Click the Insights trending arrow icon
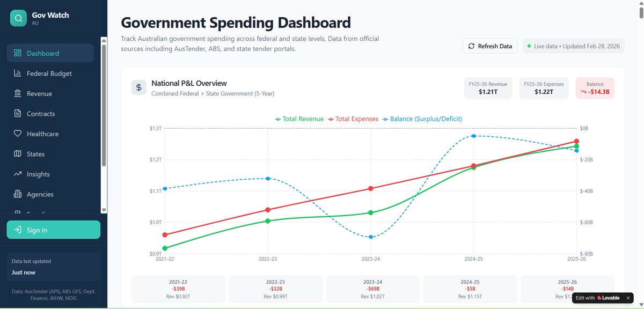 pos(17,174)
